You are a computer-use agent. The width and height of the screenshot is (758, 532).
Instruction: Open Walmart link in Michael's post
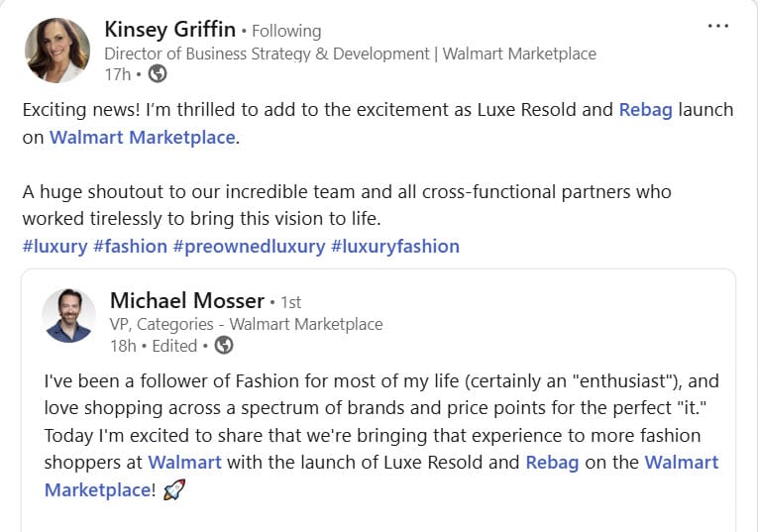tap(184, 462)
